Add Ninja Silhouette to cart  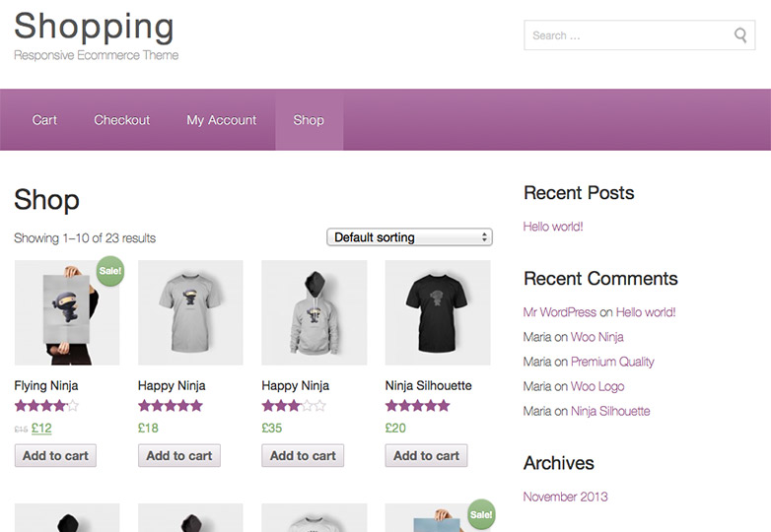coord(426,456)
